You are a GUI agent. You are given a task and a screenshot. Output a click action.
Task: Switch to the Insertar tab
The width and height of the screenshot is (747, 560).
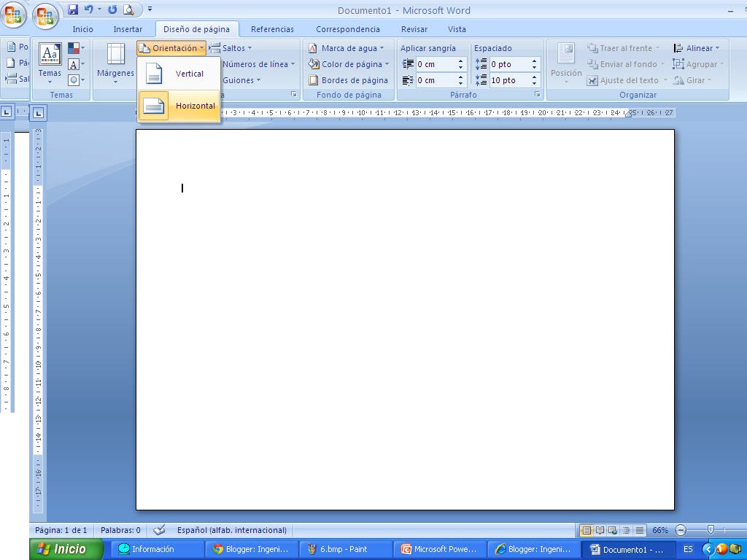coord(128,29)
